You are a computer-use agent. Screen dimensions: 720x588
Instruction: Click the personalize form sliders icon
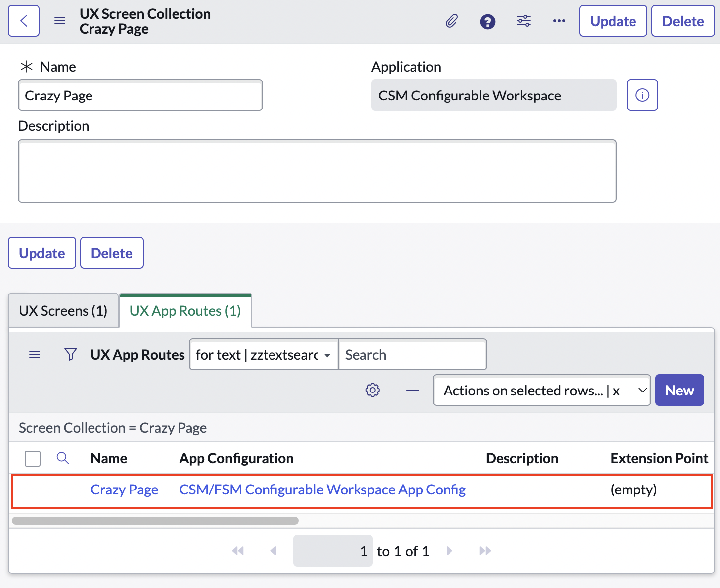point(523,21)
